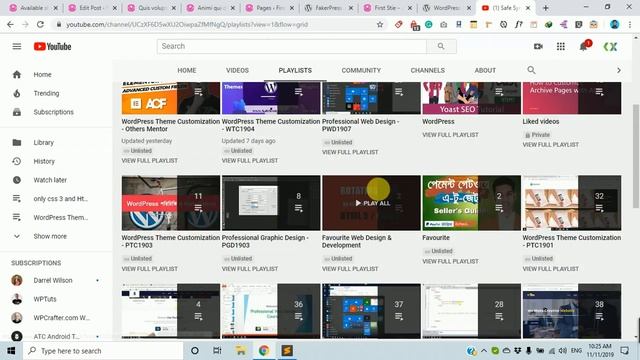This screenshot has width=640, height=360.
Task: Open Sublime Text from the taskbar
Action: (287, 351)
